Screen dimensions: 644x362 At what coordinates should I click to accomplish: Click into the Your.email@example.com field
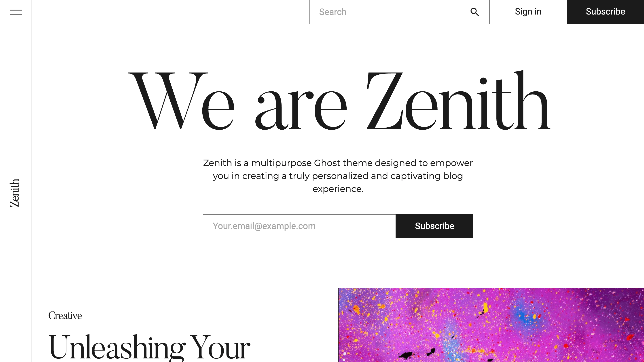(299, 226)
